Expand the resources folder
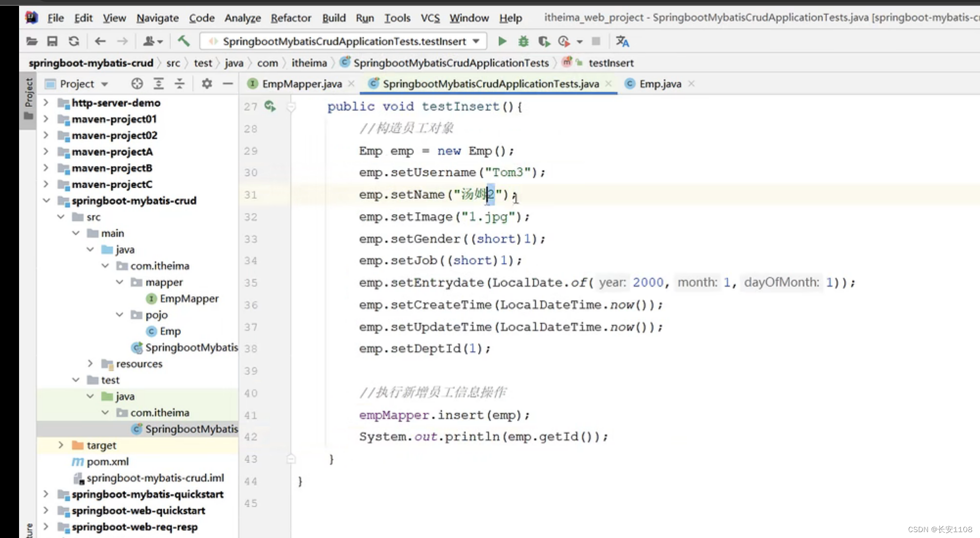 pos(90,364)
